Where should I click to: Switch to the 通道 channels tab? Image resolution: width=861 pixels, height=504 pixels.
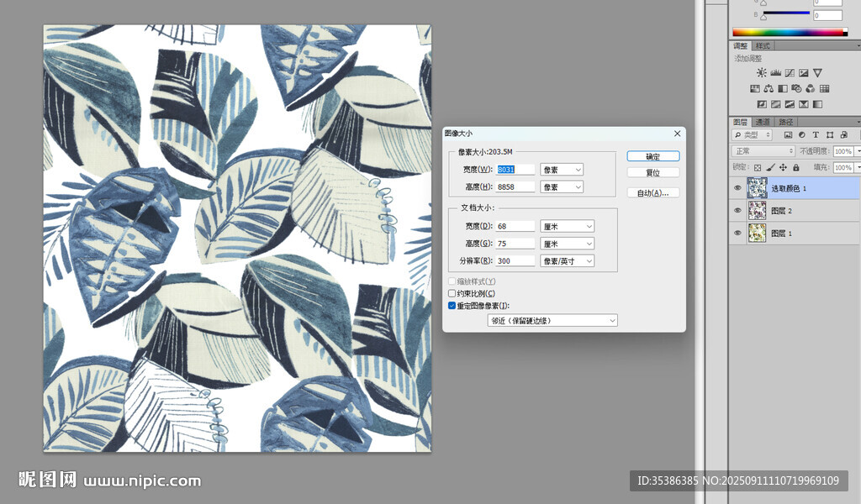[x=762, y=122]
